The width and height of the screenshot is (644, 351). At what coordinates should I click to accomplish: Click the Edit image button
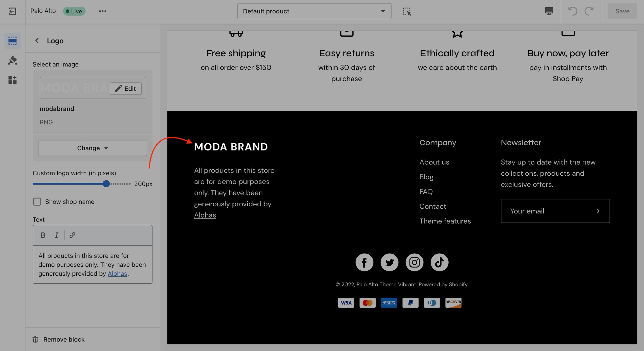126,89
